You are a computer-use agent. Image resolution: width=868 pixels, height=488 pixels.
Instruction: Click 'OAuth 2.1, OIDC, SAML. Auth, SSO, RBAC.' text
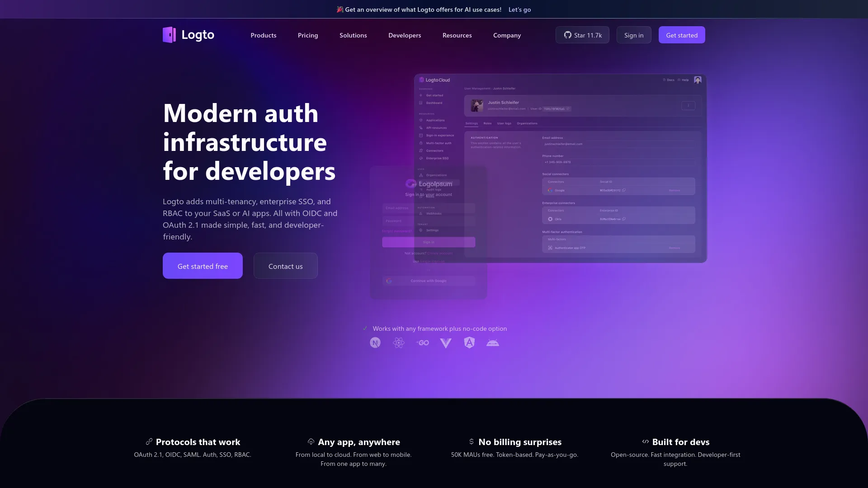193,455
